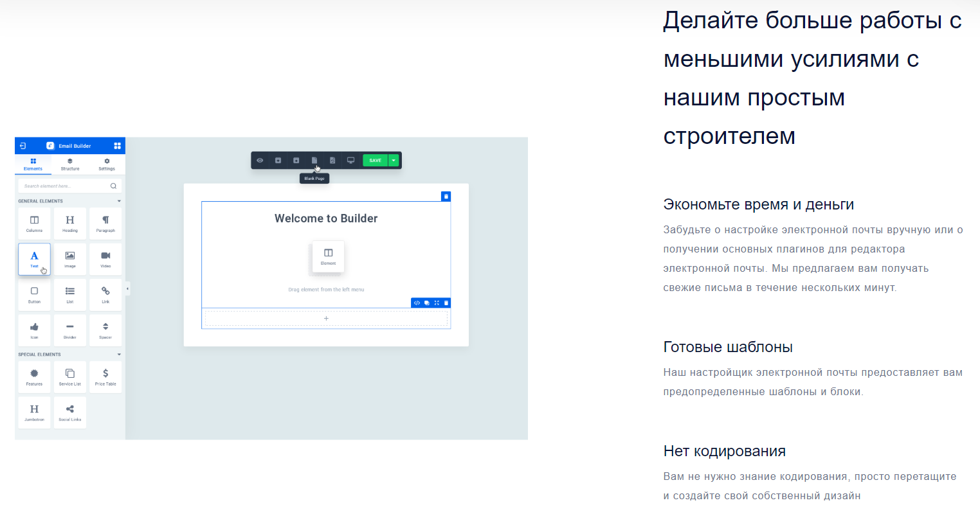Select the Icon element
Viewport: 980px width, 514px height.
34,330
